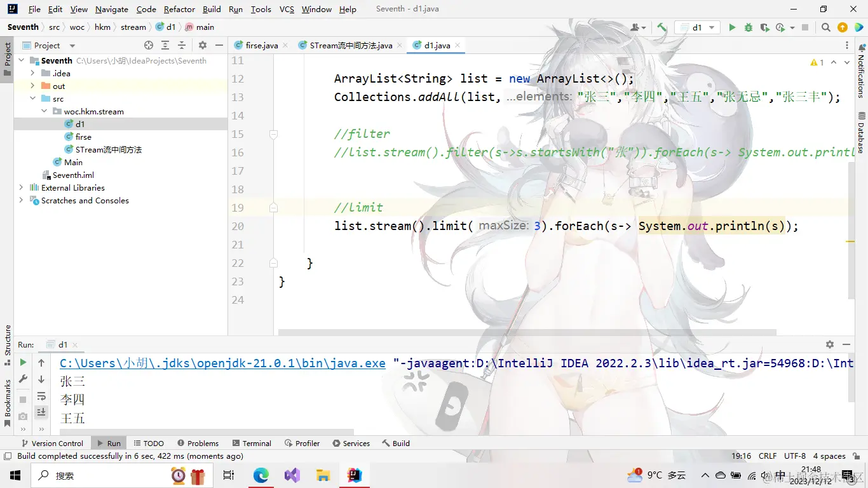Image resolution: width=868 pixels, height=488 pixels.
Task: Open Windows Start menu
Action: tap(15, 475)
